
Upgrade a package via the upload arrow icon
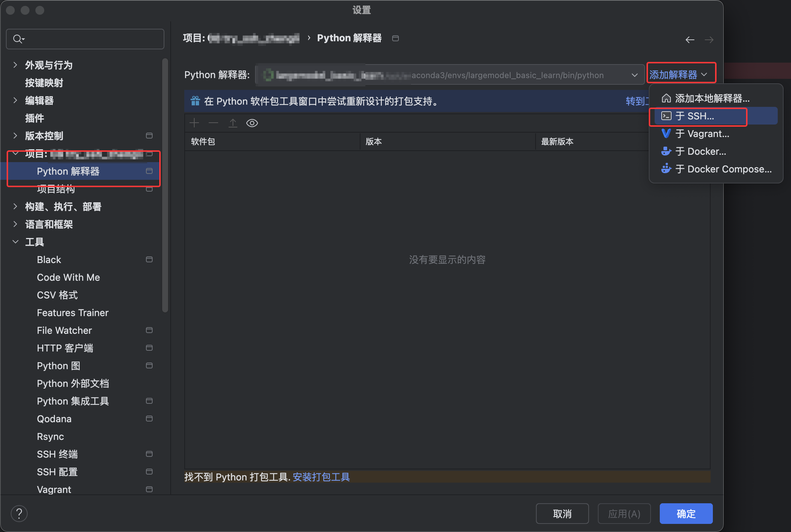click(233, 123)
